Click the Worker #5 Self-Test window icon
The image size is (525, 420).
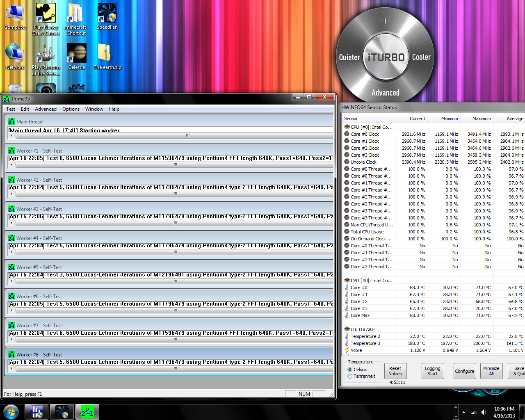pyautogui.click(x=11, y=267)
